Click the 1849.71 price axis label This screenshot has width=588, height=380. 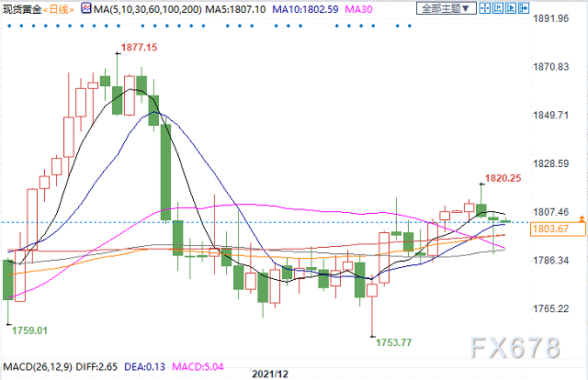[x=551, y=115]
